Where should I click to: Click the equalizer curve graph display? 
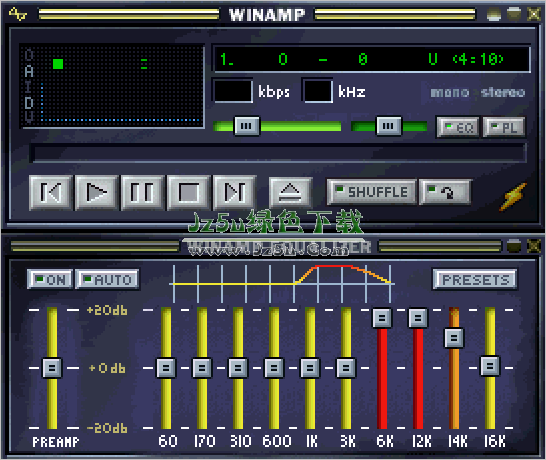[x=282, y=284]
